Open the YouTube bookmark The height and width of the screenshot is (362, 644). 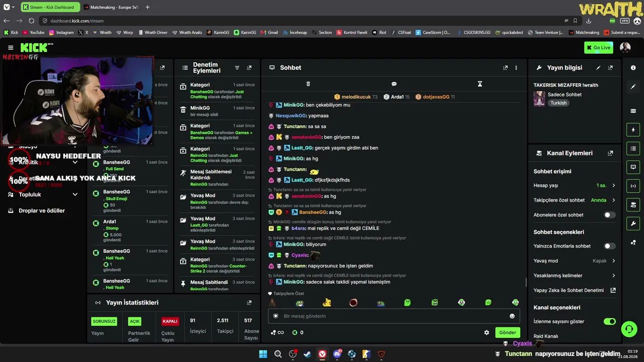coord(33,32)
